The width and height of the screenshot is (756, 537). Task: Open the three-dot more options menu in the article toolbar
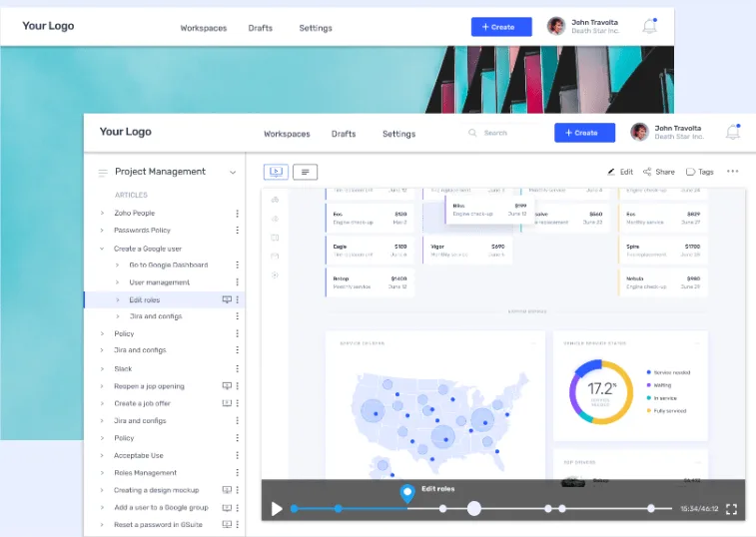pos(733,172)
